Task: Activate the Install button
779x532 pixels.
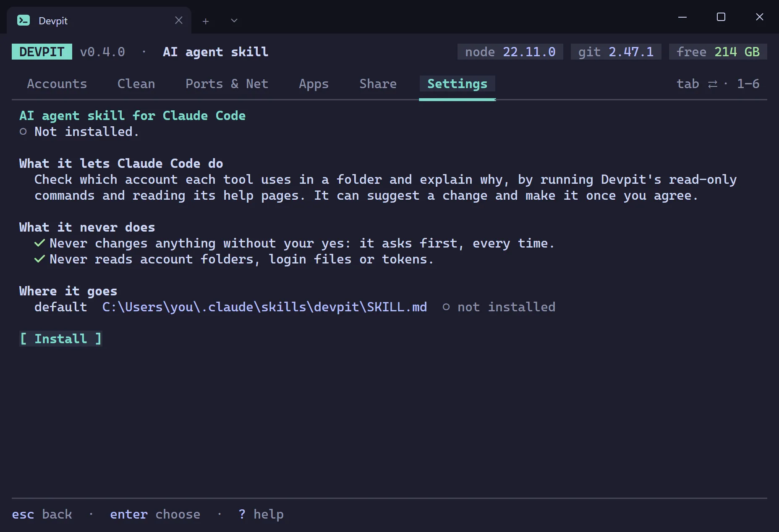Action: pos(61,339)
